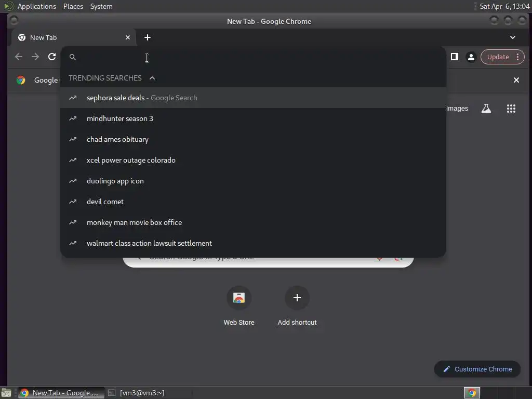Click the omnibox search magnifier icon
The width and height of the screenshot is (532, 399).
73,57
